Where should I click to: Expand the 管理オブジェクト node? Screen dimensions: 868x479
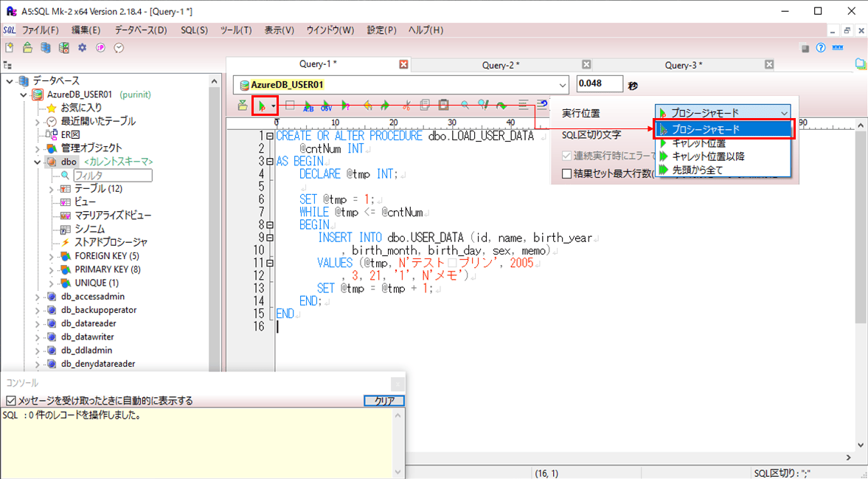37,149
